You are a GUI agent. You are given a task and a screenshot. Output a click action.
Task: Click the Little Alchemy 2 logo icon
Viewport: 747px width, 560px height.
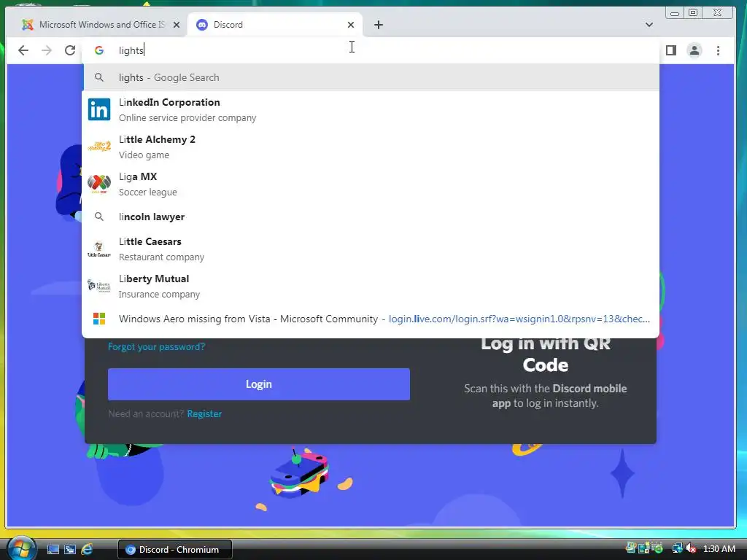pos(99,146)
